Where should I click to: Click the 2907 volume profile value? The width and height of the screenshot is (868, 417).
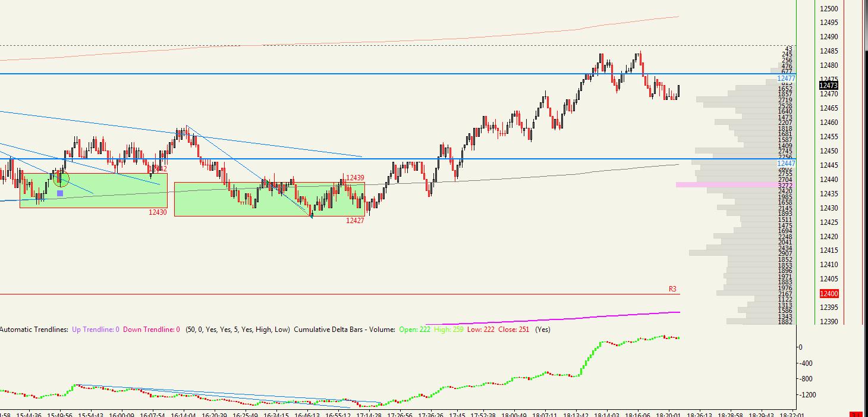785,254
